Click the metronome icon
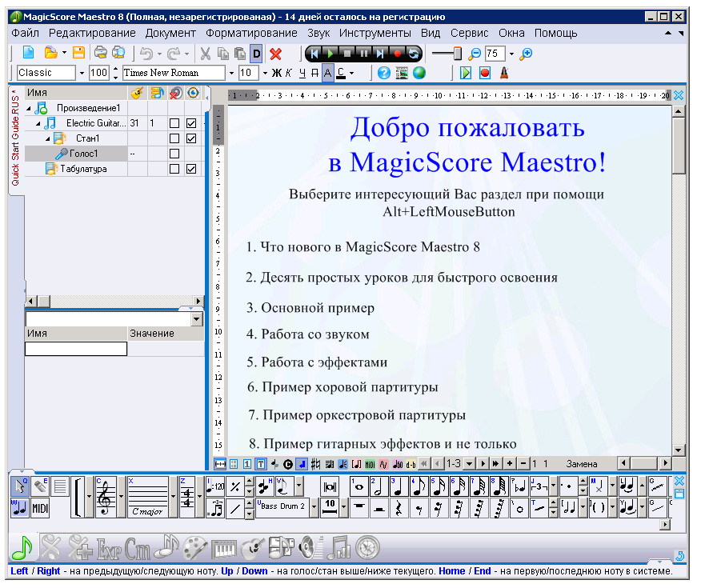Image resolution: width=709 pixels, height=588 pixels. (x=504, y=73)
